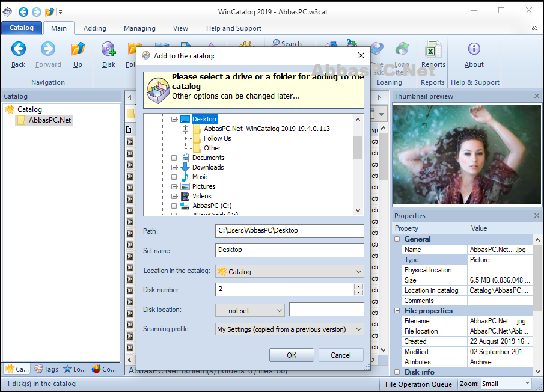Open the Catalog ribbon tab

22,28
